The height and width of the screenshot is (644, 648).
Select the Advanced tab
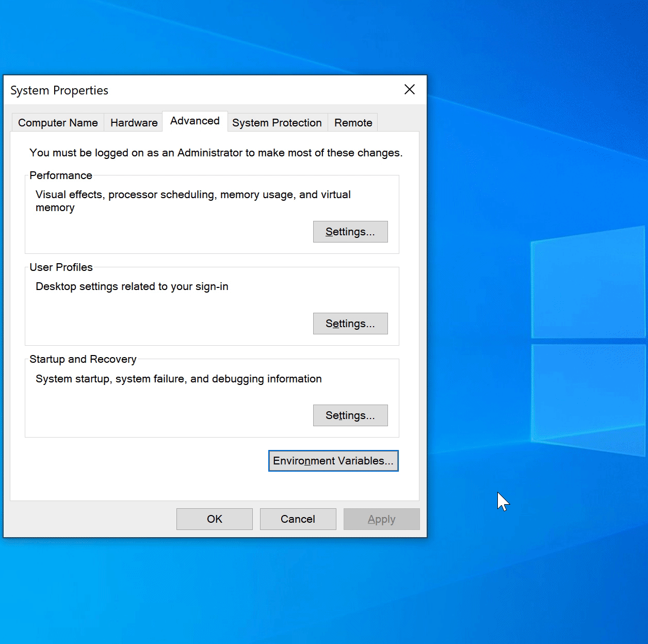tap(195, 121)
